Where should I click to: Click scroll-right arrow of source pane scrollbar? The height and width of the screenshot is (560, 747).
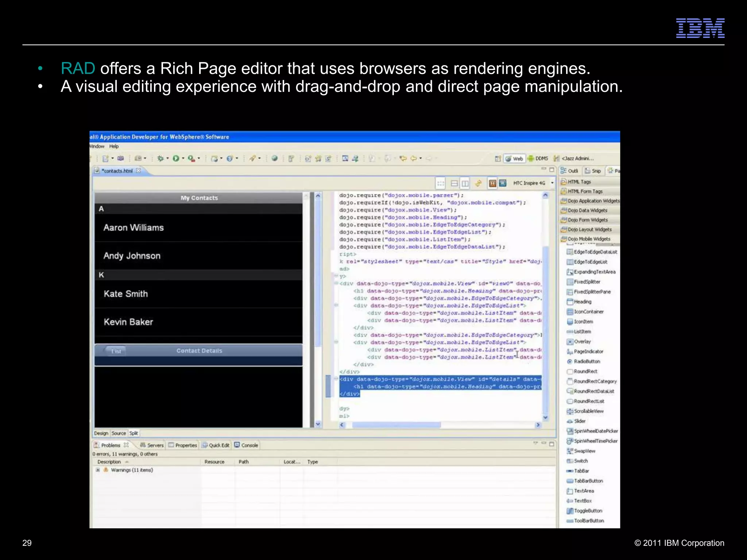[538, 425]
